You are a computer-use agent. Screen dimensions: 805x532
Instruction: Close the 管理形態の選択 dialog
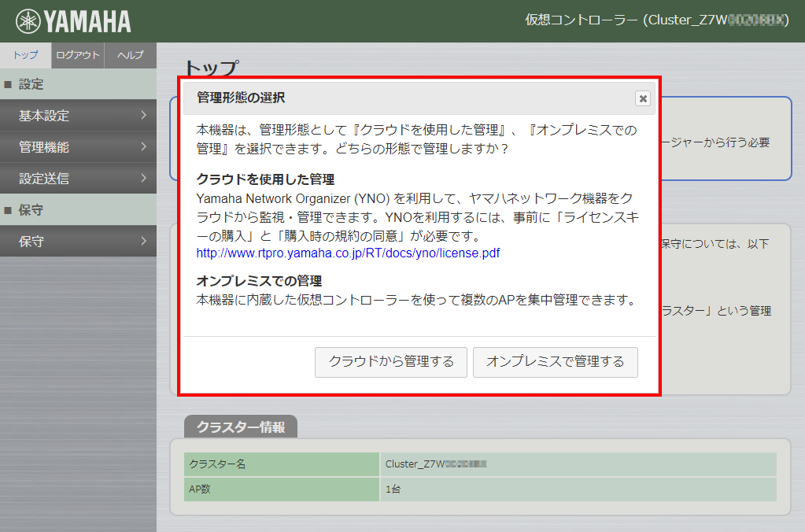(x=642, y=98)
